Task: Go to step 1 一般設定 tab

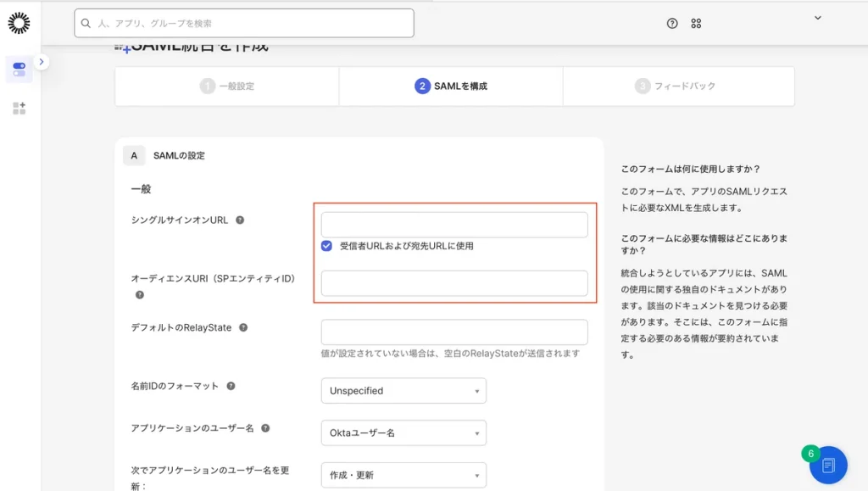Action: click(x=227, y=86)
